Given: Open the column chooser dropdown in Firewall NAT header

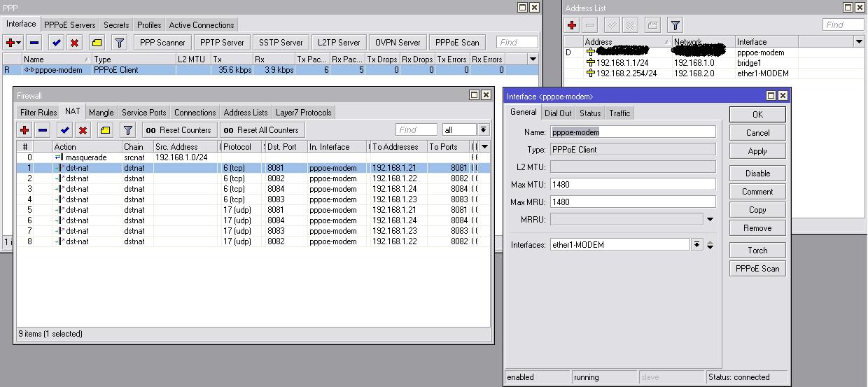Looking at the screenshot, I should point(484,147).
